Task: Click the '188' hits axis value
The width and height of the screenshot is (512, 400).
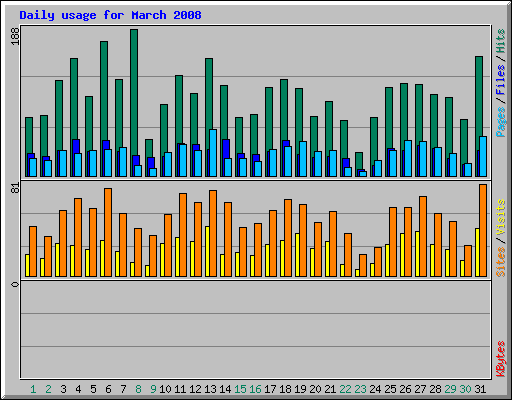Action: 15,36
